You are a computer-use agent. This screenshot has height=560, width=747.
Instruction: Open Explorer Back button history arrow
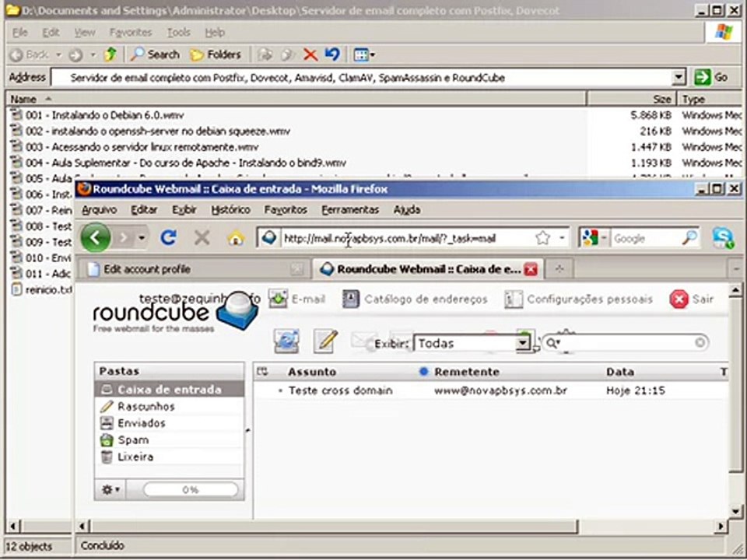[58, 55]
